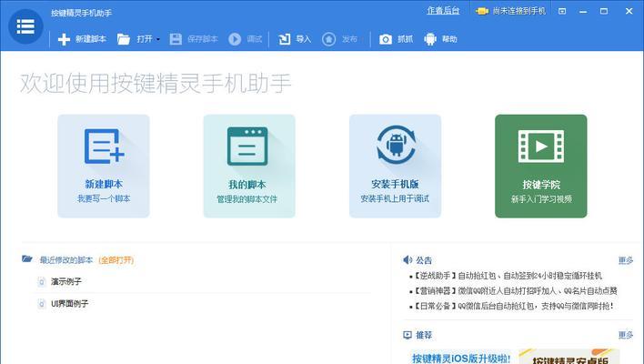Viewport: 644px width, 364px height.
Task: Open 抓抓 camera capture tool
Action: 386,39
